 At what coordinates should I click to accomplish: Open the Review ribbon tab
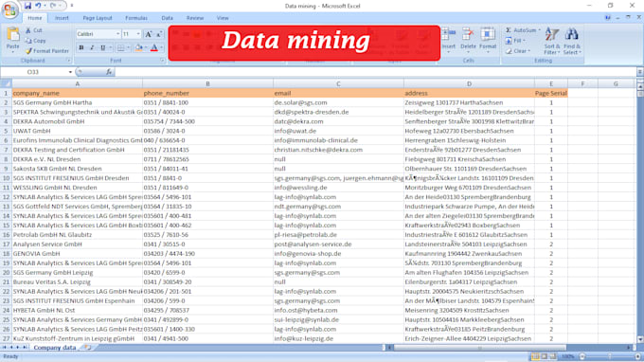[x=195, y=18]
